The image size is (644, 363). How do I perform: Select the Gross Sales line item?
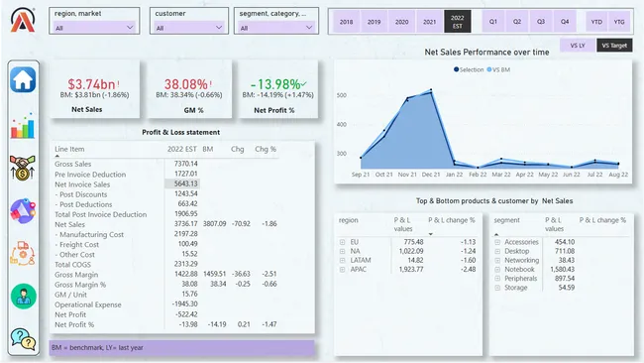(x=72, y=164)
